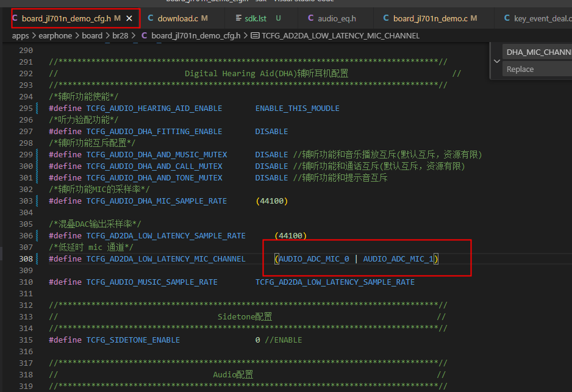Click the //ENABLE comment on line 315
The width and height of the screenshot is (572, 392).
pyautogui.click(x=284, y=340)
